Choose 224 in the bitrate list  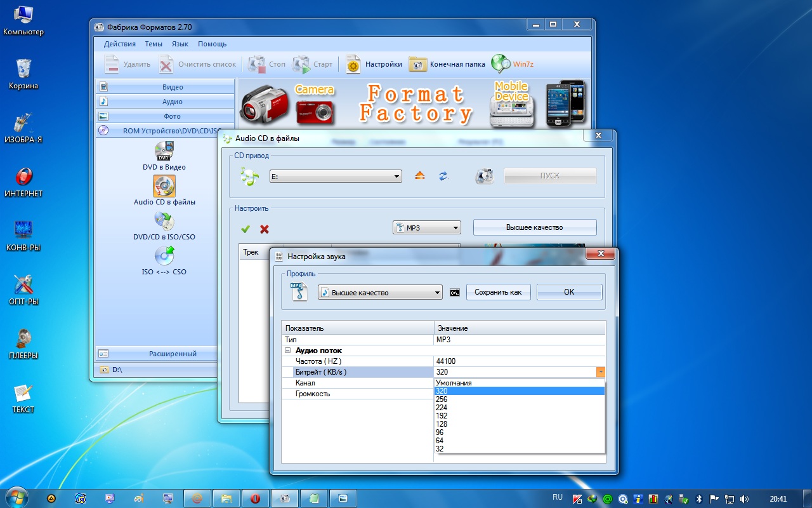pos(520,408)
